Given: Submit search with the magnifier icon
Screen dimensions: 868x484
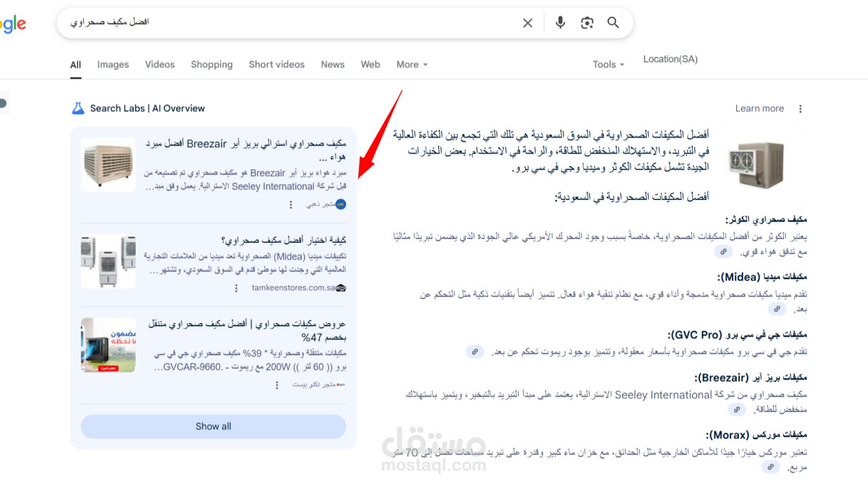Looking at the screenshot, I should 613,22.
